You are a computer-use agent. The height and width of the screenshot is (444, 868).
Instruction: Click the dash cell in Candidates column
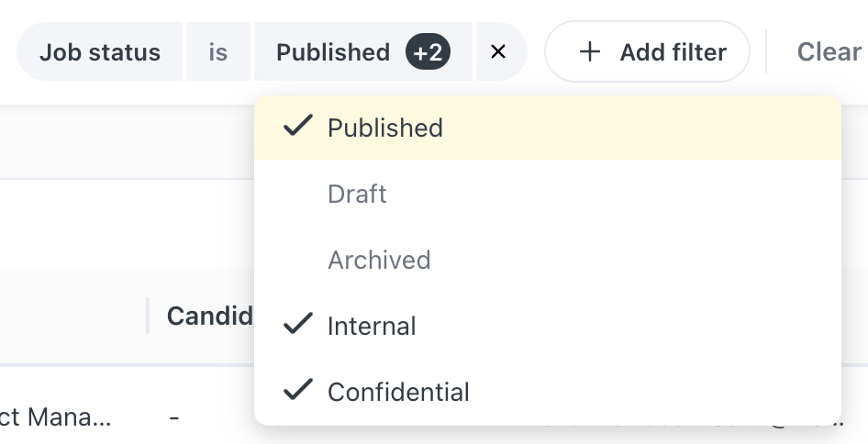tap(174, 417)
